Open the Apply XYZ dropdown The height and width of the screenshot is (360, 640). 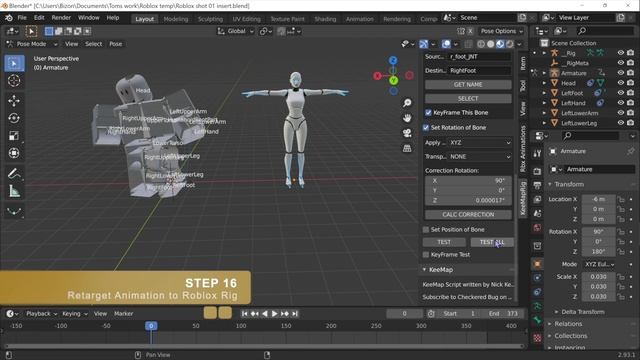coord(480,143)
